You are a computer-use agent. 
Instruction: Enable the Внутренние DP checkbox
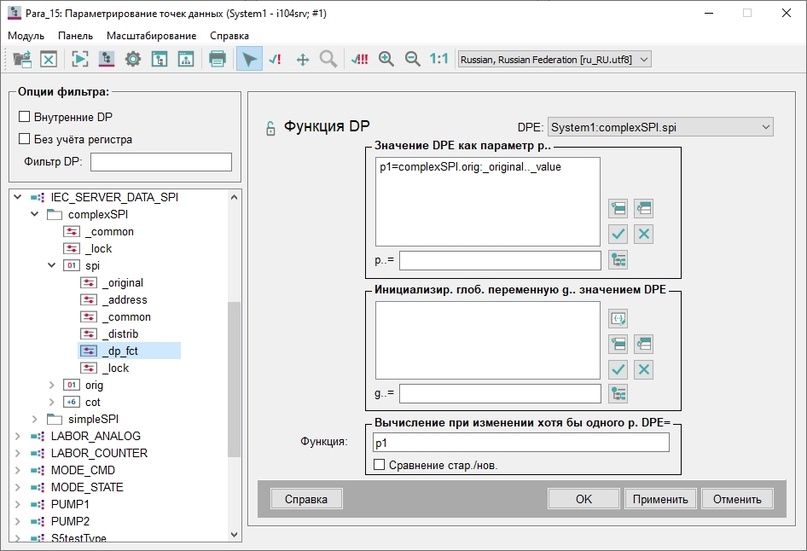coord(24,117)
